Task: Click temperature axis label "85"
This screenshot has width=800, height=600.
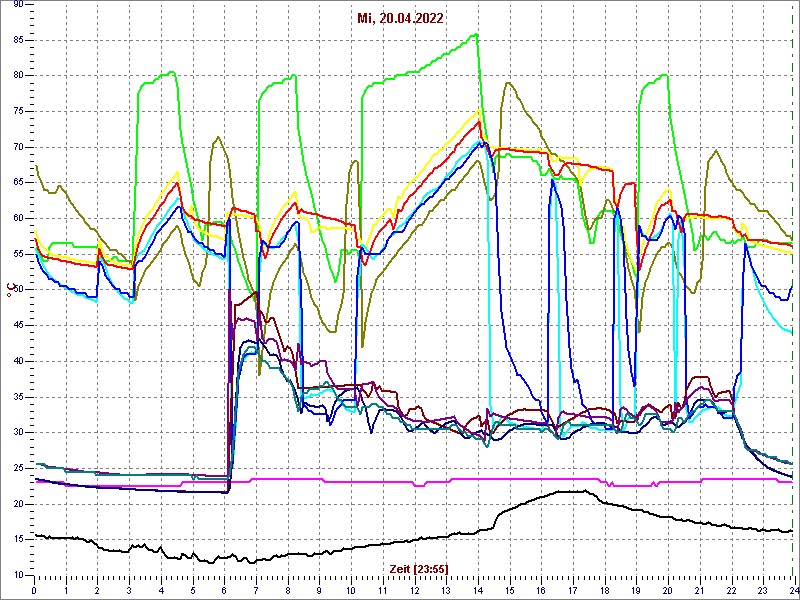Action: (17, 40)
